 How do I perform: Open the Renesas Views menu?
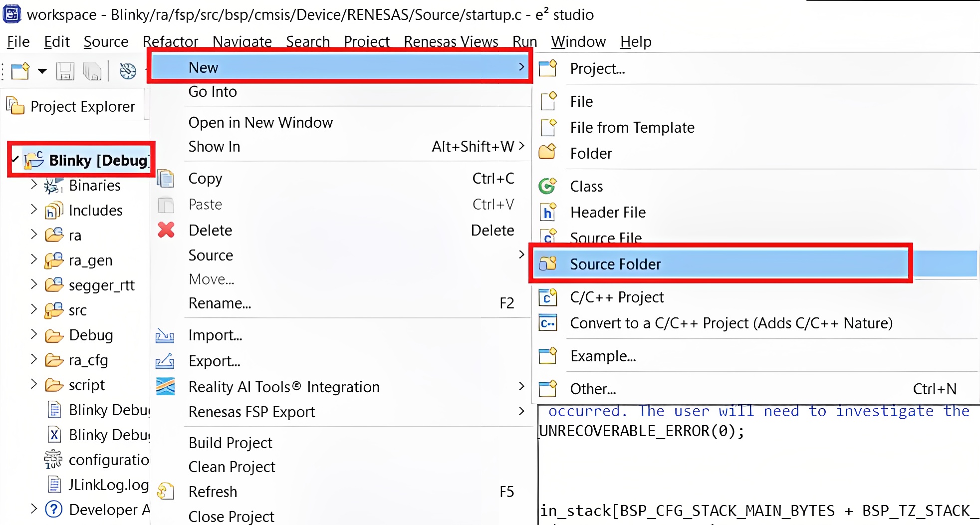pos(451,41)
